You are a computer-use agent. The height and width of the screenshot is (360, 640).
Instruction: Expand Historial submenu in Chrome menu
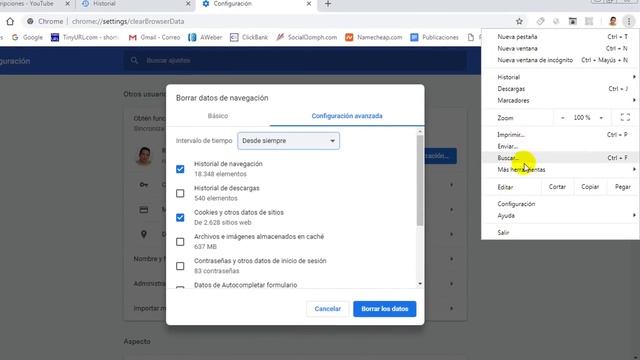click(559, 77)
